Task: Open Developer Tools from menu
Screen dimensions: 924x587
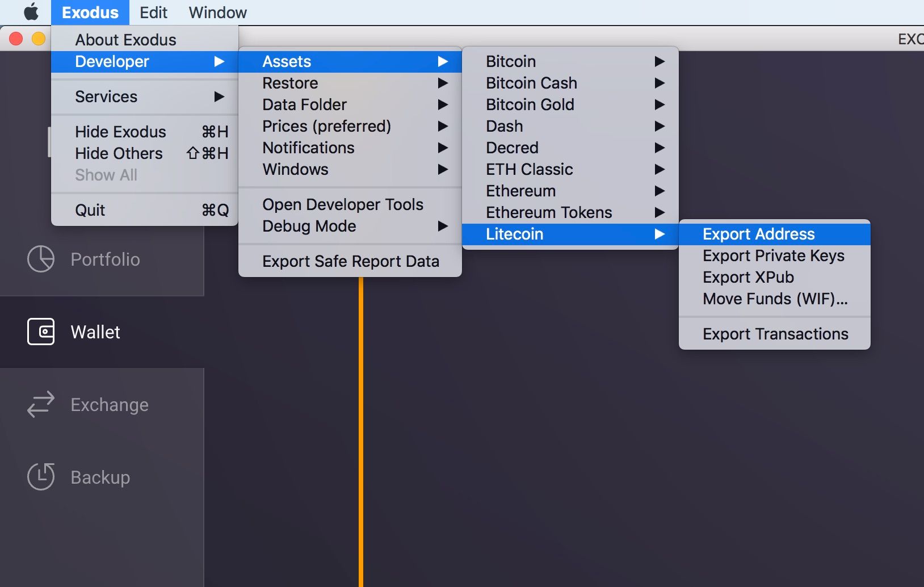Action: [343, 204]
